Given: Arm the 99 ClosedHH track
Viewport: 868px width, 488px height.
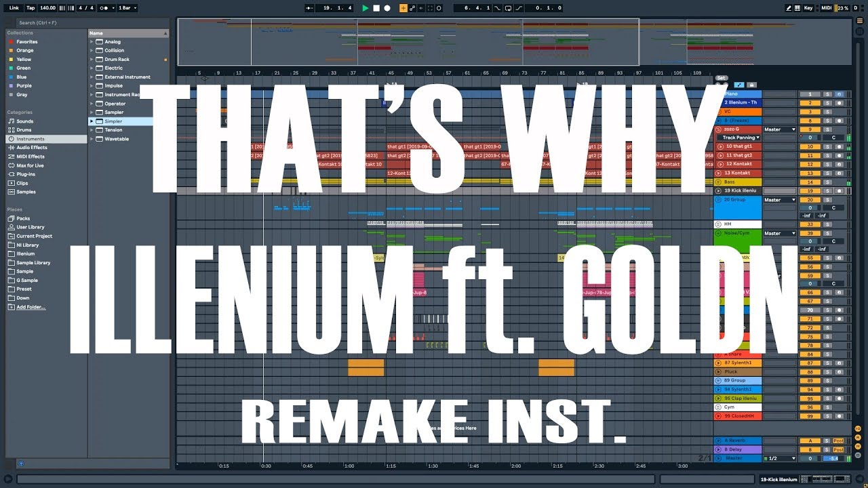Looking at the screenshot, I should coord(839,415).
